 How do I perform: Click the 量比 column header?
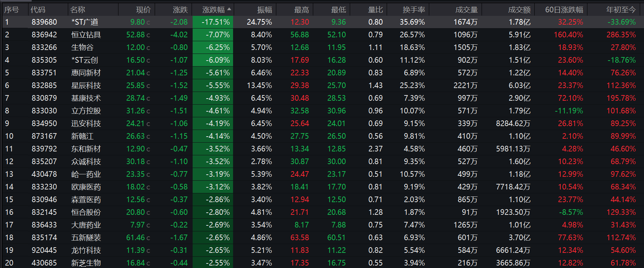pyautogui.click(x=375, y=10)
